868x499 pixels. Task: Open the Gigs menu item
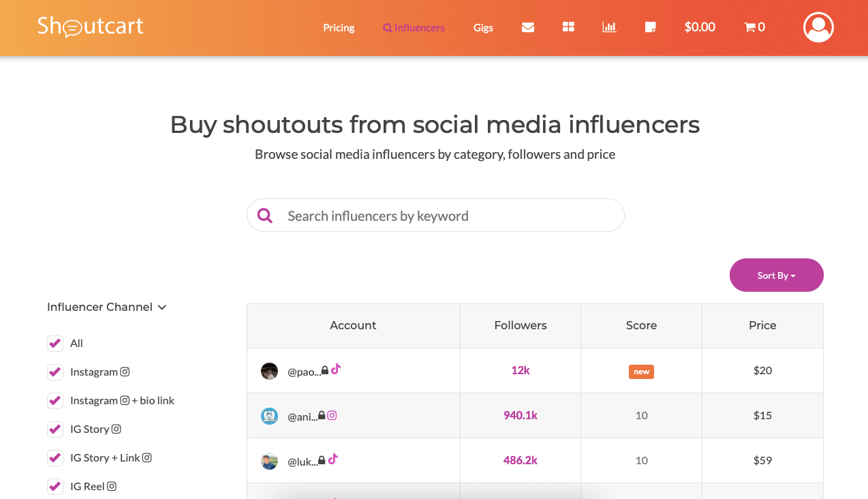[483, 28]
